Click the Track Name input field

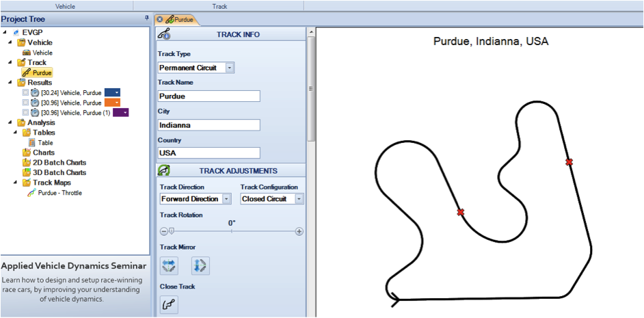[209, 96]
